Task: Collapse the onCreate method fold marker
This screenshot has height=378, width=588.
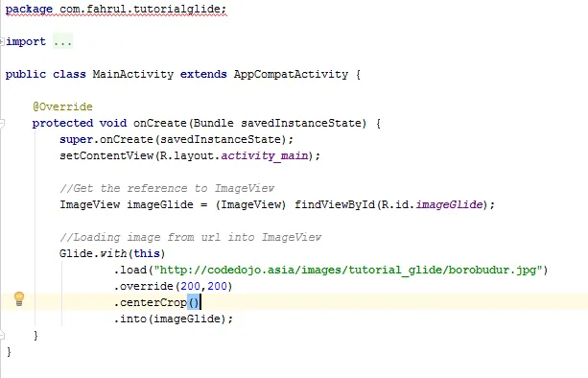Action: coord(2,123)
